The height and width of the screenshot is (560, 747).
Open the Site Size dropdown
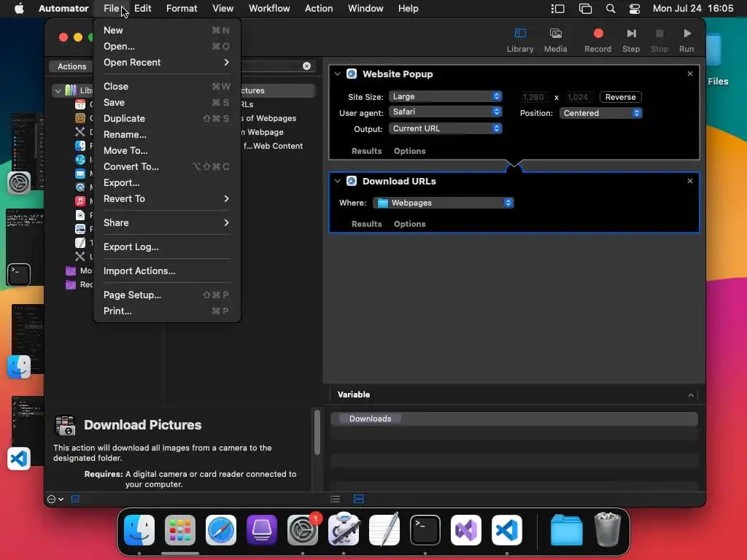pyautogui.click(x=446, y=97)
